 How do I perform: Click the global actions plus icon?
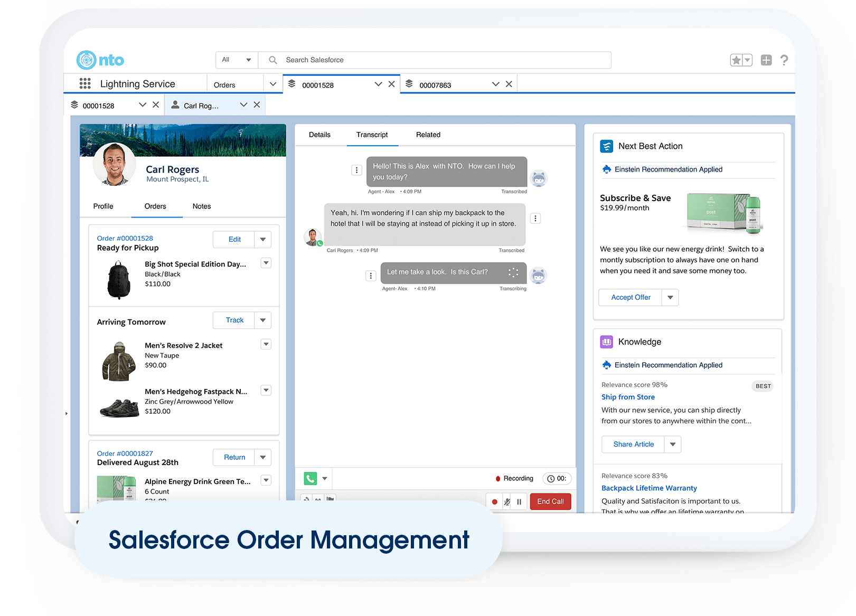tap(766, 60)
